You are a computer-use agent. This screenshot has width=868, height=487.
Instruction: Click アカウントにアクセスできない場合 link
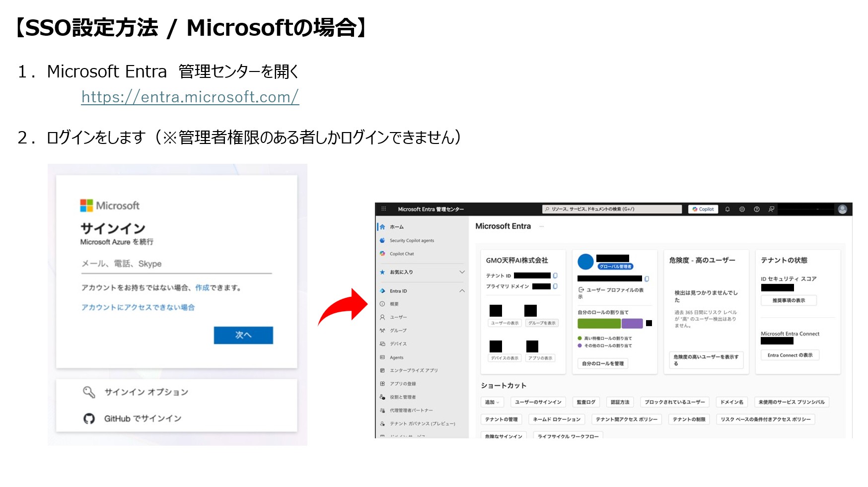pos(138,307)
